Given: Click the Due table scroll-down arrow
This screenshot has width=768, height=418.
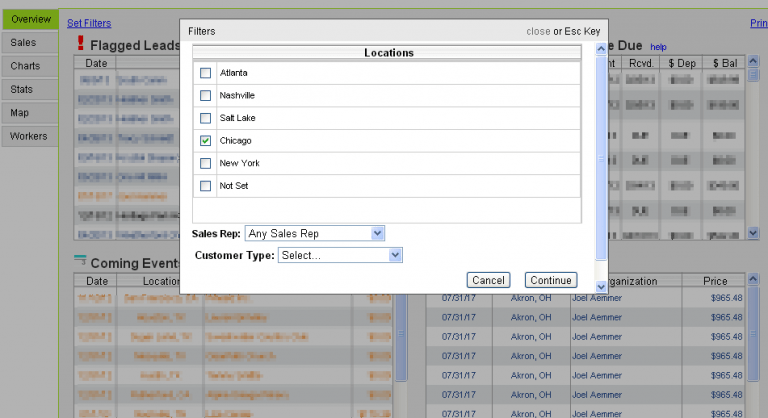Looking at the screenshot, I should [753, 233].
